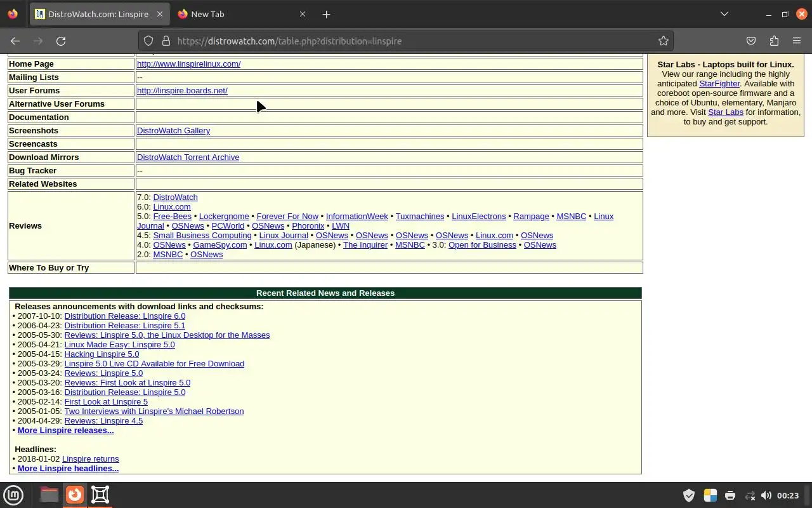Image resolution: width=812 pixels, height=508 pixels.
Task: Open the LinuxElectrons review link
Action: coord(478,217)
